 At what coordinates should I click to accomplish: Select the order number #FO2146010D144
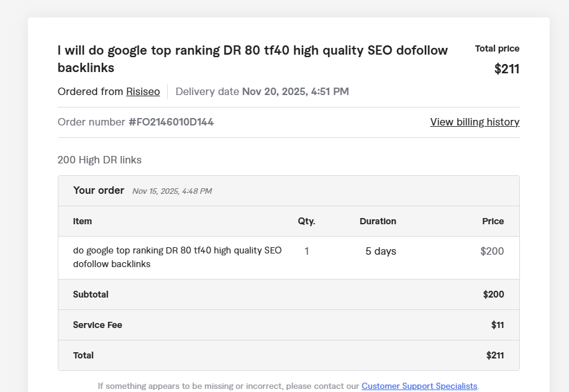(x=171, y=122)
